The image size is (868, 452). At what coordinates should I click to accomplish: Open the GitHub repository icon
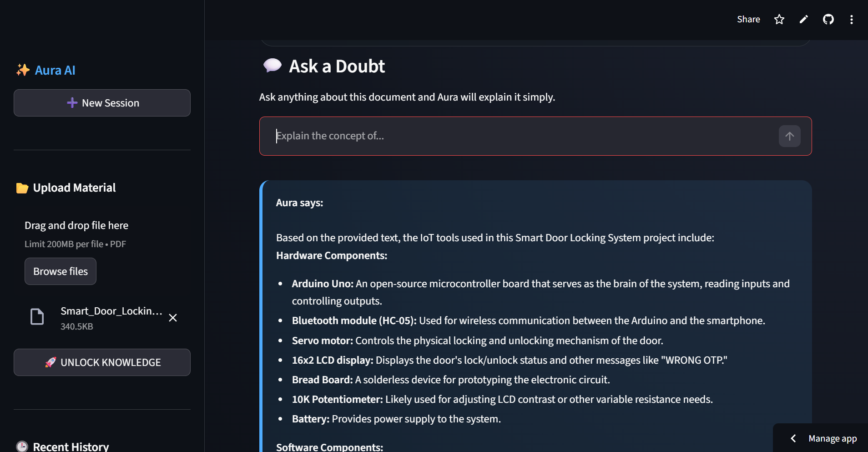point(828,19)
